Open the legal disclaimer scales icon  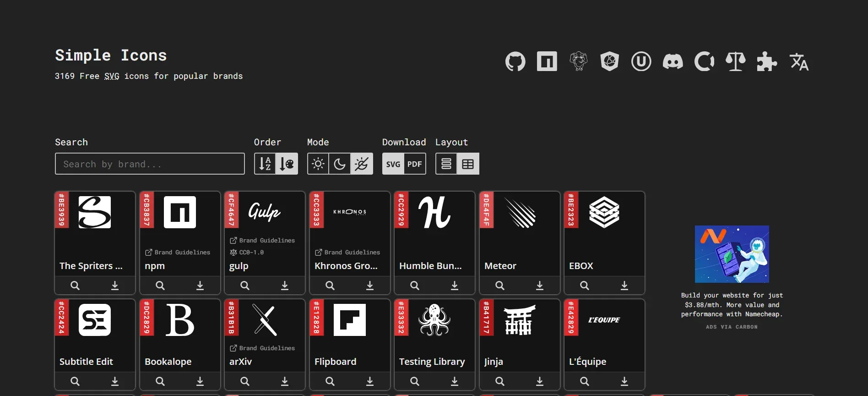click(736, 61)
